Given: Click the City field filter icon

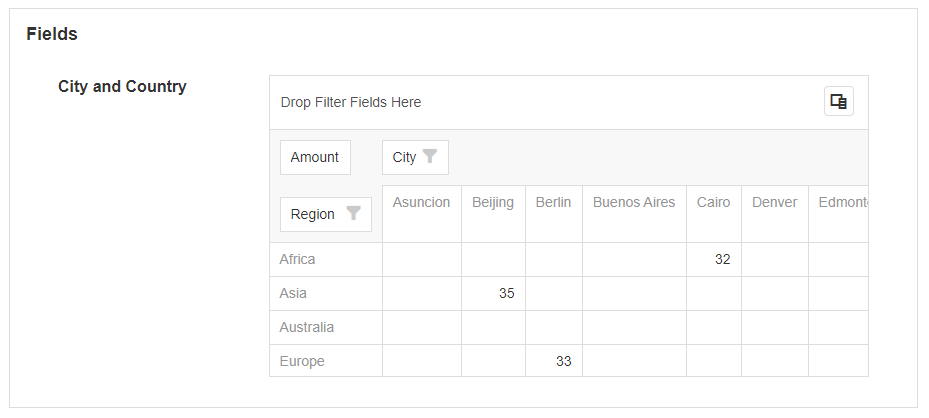Looking at the screenshot, I should (x=430, y=157).
